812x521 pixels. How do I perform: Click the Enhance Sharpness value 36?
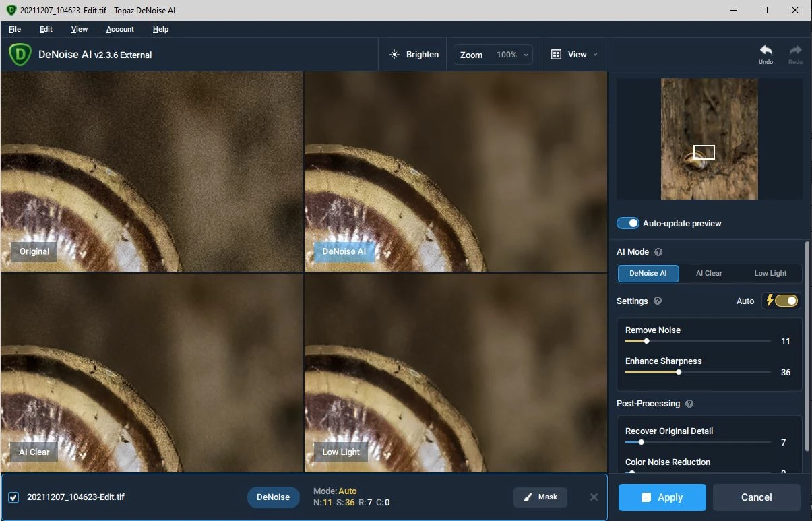785,373
